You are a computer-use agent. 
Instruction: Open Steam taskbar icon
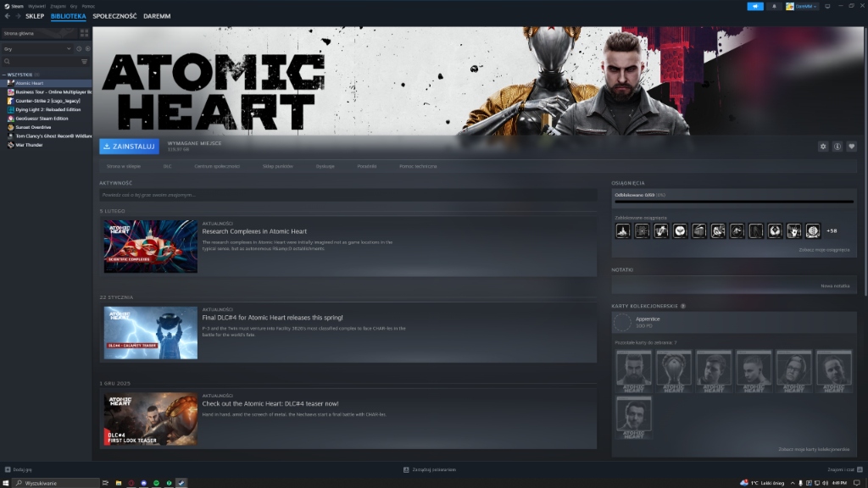click(181, 483)
